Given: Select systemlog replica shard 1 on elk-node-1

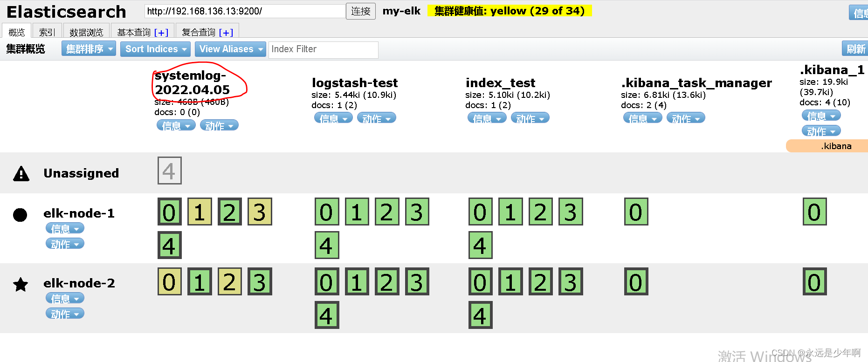Looking at the screenshot, I should click(x=200, y=212).
